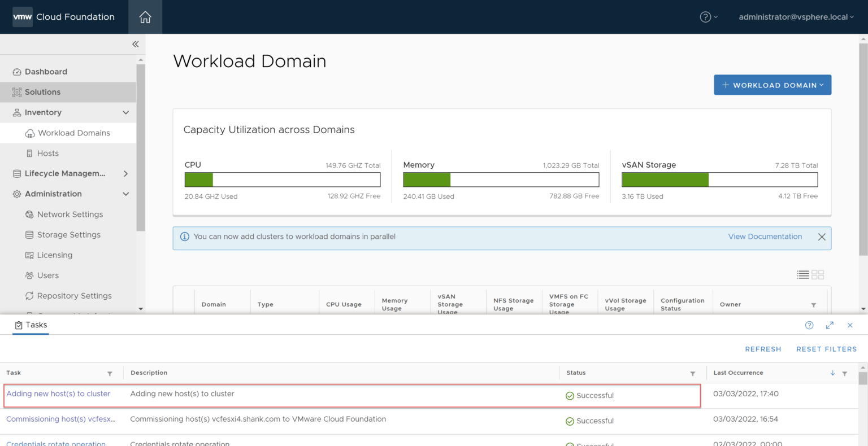Open the + Workload Domain dropdown button
Viewport: 868px width, 446px height.
tap(772, 85)
